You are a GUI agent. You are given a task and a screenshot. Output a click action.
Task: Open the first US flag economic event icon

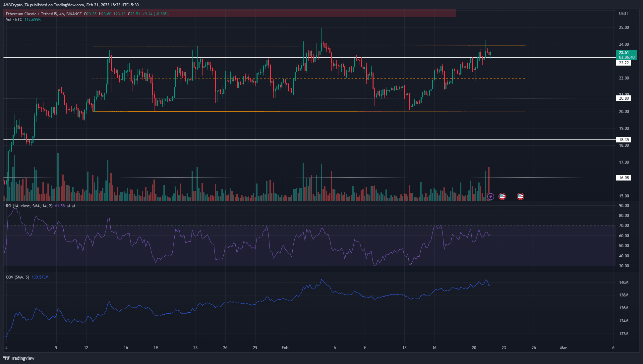502,196
